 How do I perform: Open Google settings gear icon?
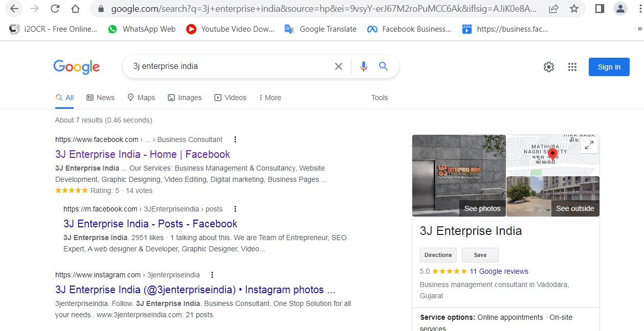(x=549, y=67)
